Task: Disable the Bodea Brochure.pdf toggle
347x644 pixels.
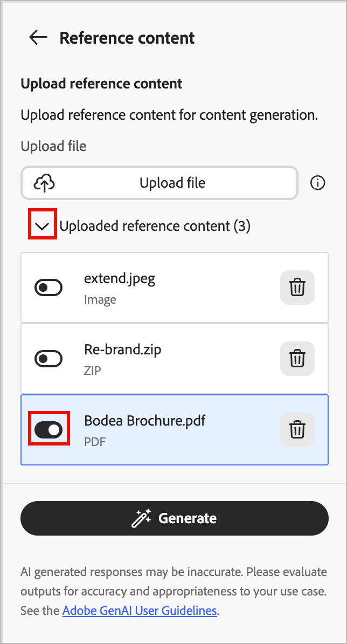Action: pos(48,430)
